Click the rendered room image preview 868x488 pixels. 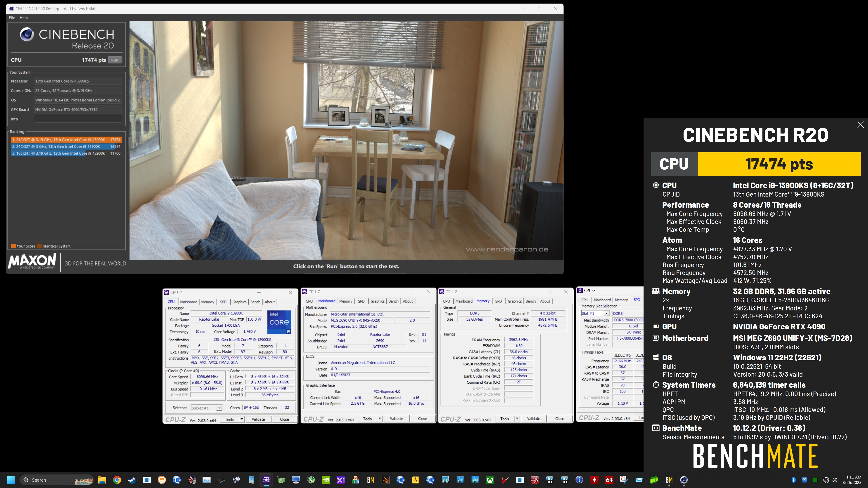[346, 140]
